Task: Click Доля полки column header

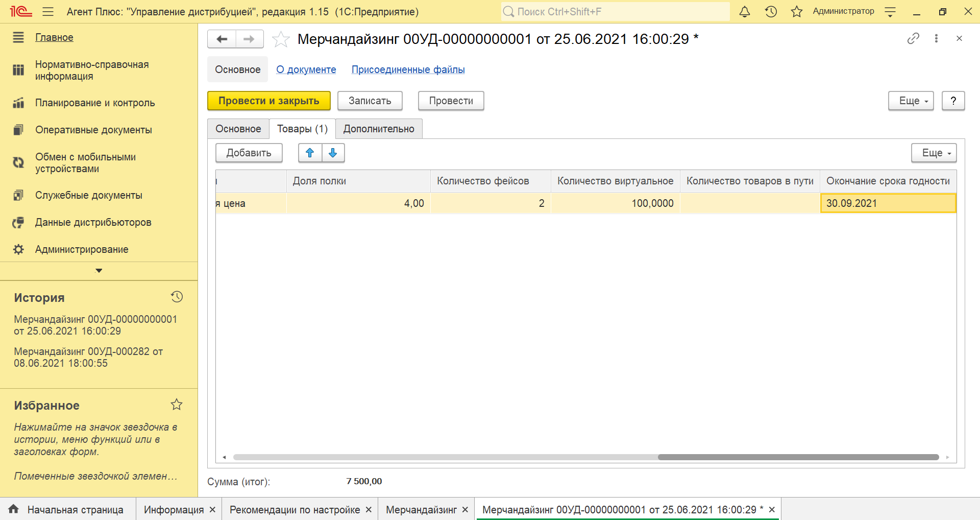Action: coord(358,181)
